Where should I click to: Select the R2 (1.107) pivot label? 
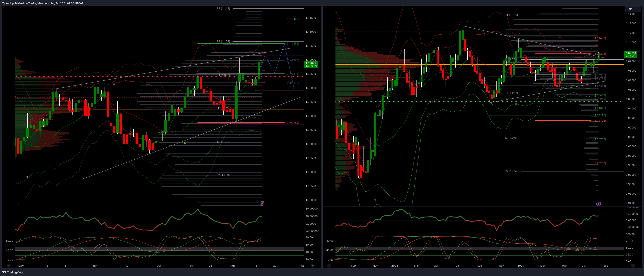pyautogui.click(x=223, y=41)
